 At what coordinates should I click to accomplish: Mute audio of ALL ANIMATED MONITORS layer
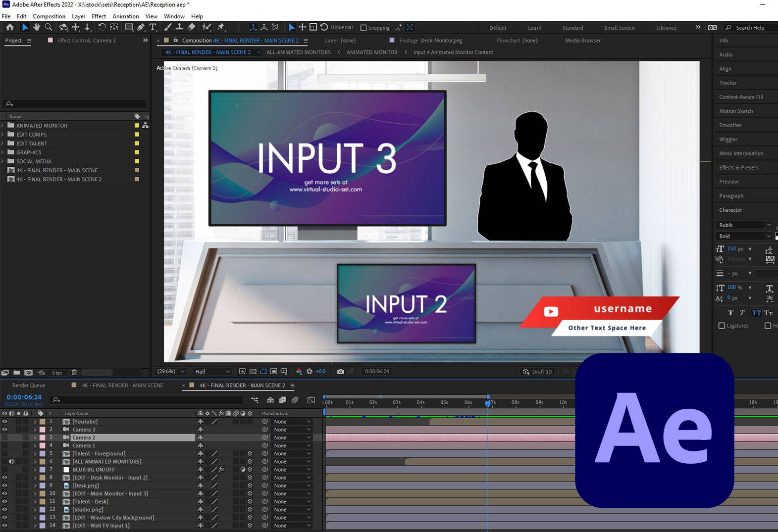coord(11,462)
